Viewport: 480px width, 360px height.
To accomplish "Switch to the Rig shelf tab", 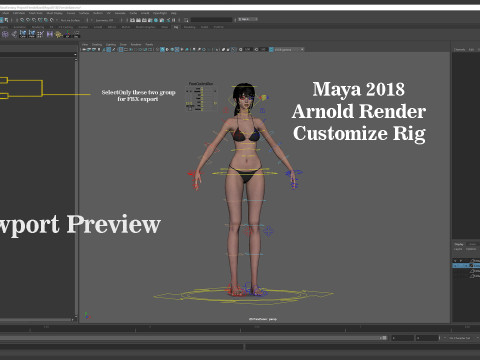I will [x=176, y=27].
